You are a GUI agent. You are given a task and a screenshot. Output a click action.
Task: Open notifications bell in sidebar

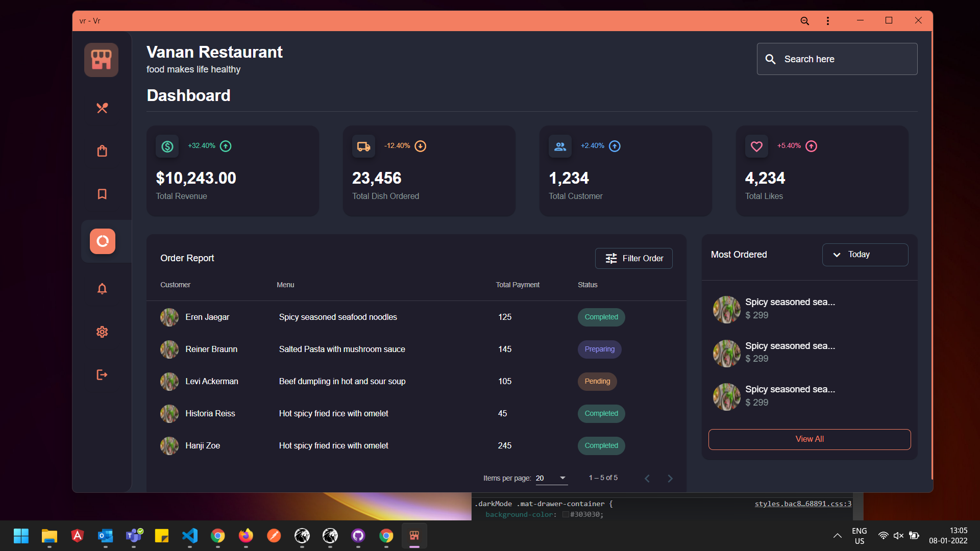click(x=102, y=289)
